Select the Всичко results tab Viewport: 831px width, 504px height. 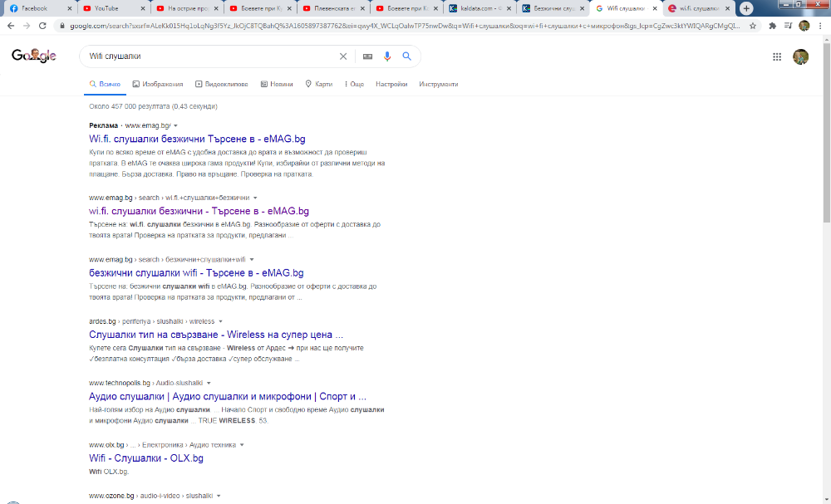coord(105,84)
